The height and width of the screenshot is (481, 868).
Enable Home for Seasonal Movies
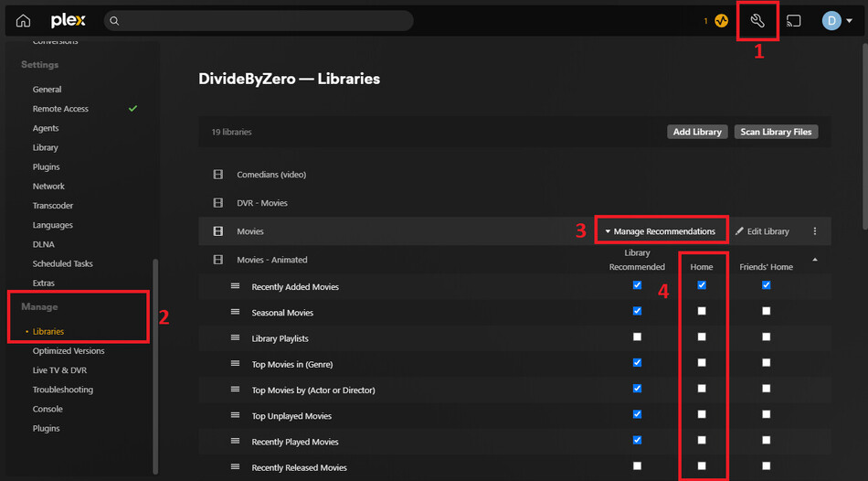point(702,311)
